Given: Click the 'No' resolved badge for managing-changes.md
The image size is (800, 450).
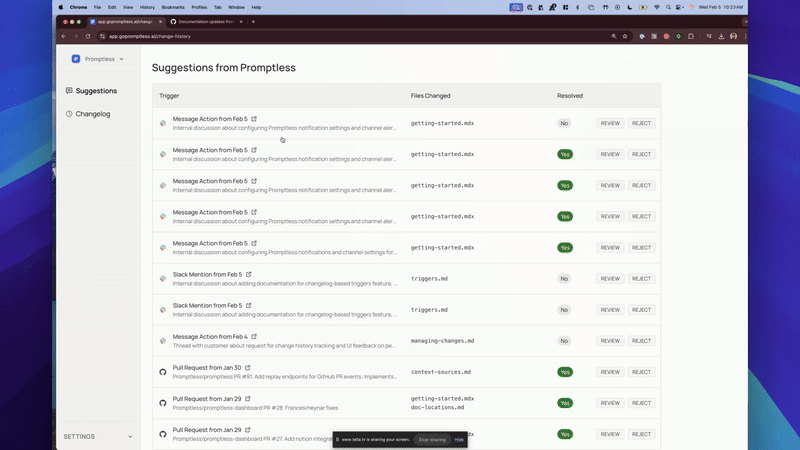Looking at the screenshot, I should 564,341.
